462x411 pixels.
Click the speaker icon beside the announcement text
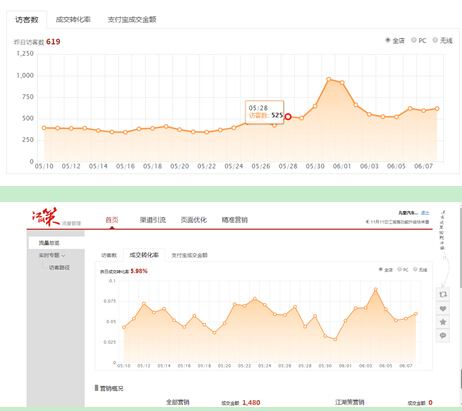(x=367, y=222)
